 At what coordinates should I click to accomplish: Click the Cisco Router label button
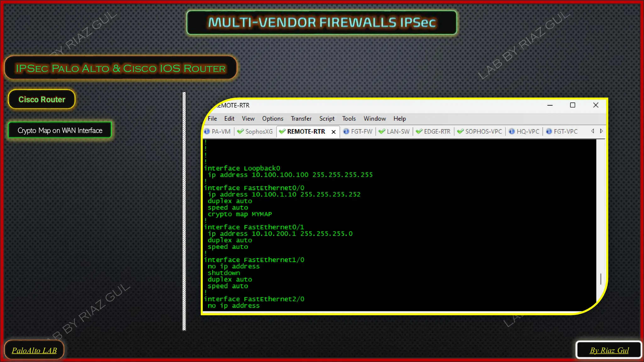click(x=42, y=100)
